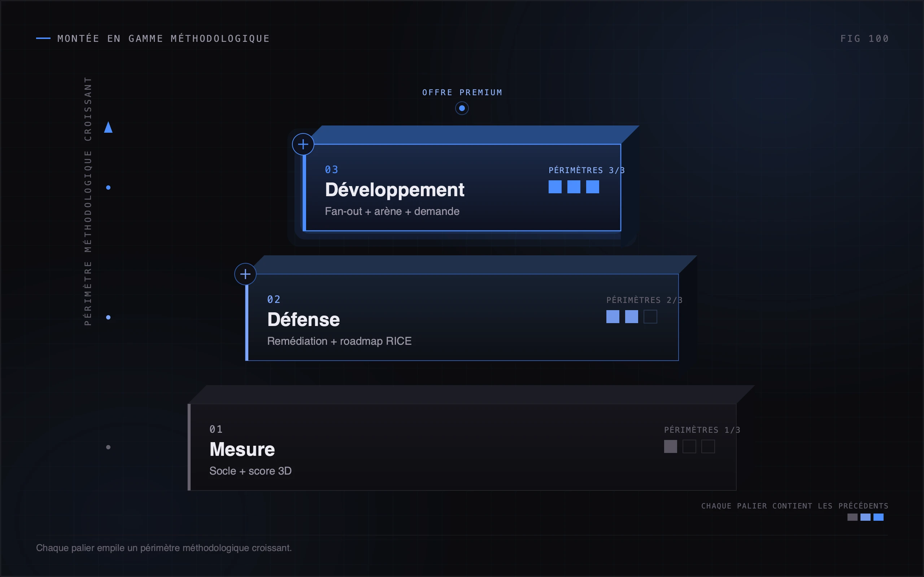Click the grey bottom dot on the vertical axis
This screenshot has height=577, width=924.
[x=108, y=447]
